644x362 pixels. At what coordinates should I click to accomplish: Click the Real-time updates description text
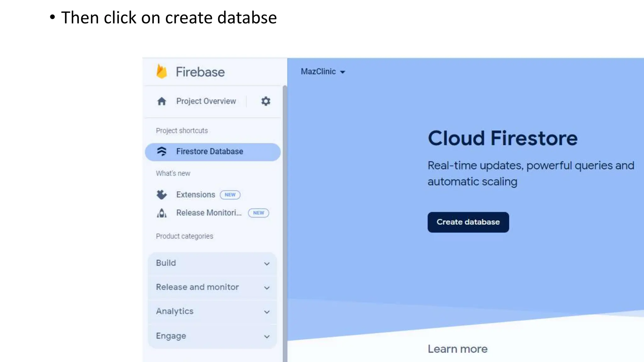[x=531, y=173]
